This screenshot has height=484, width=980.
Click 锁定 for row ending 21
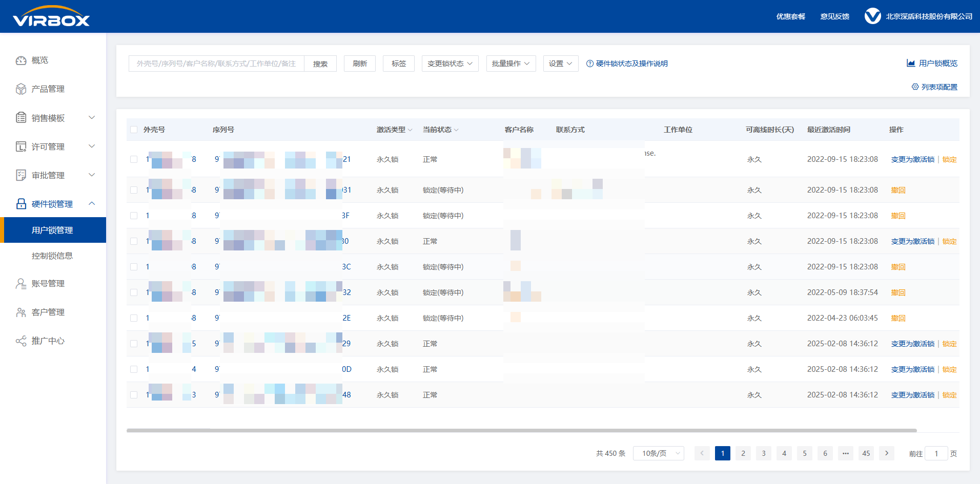[x=949, y=159]
